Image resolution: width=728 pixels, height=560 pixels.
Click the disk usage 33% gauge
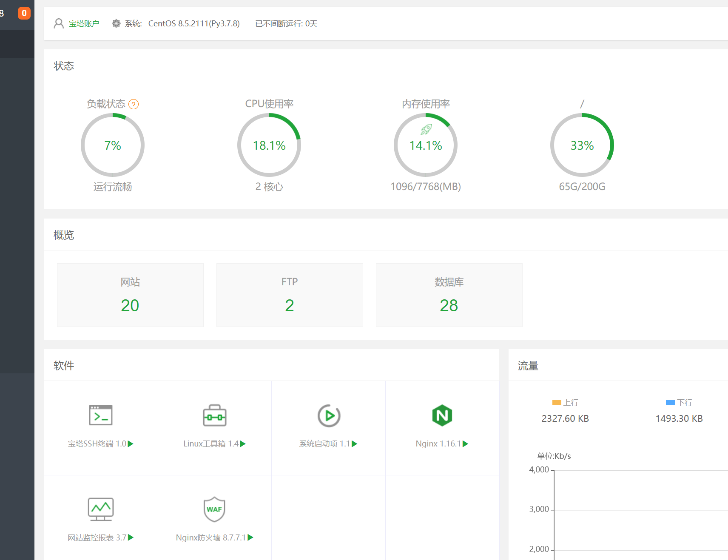click(x=582, y=145)
